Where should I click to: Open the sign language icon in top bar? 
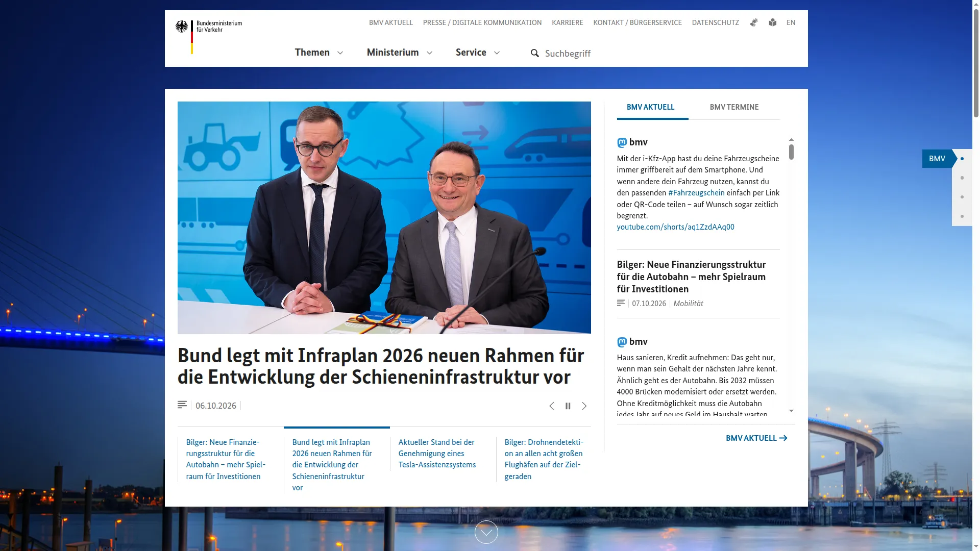754,22
